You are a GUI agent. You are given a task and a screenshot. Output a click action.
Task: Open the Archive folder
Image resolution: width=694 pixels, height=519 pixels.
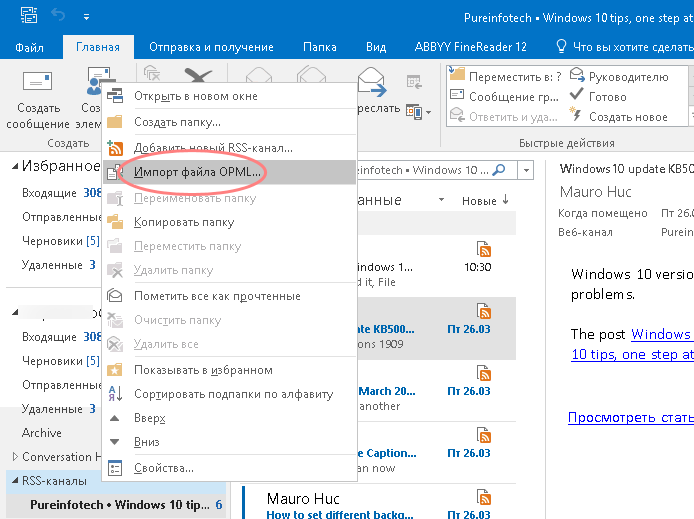(x=42, y=433)
